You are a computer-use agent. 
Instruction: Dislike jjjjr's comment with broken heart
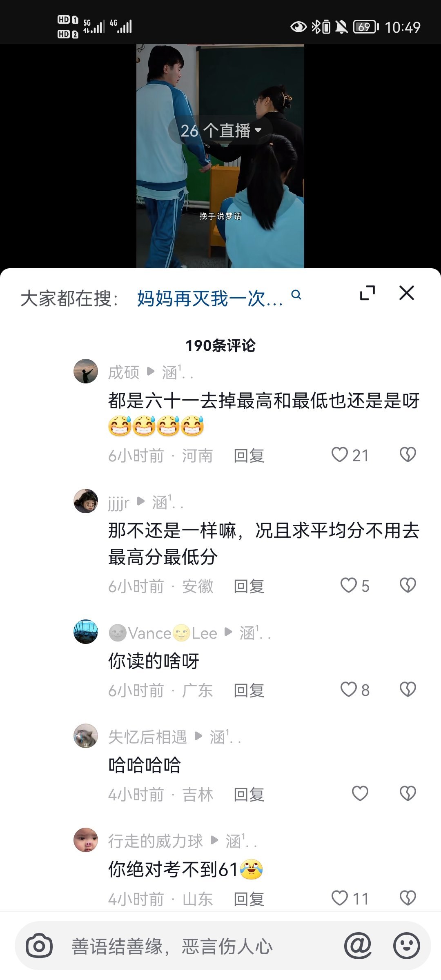[408, 585]
